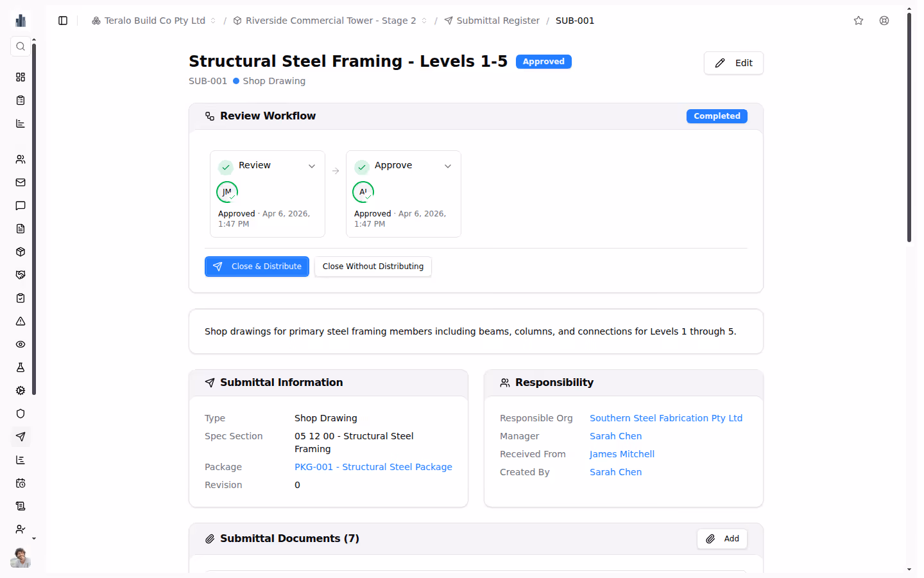Toggle the sidebar panel icon
Image resolution: width=924 pixels, height=578 pixels.
click(63, 21)
